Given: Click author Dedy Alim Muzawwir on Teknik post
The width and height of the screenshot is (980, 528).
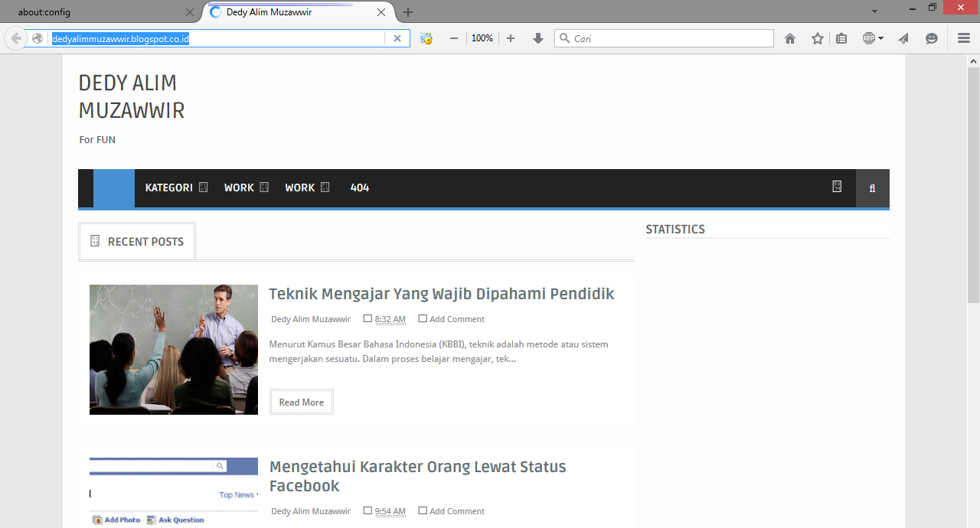Looking at the screenshot, I should click(x=311, y=319).
